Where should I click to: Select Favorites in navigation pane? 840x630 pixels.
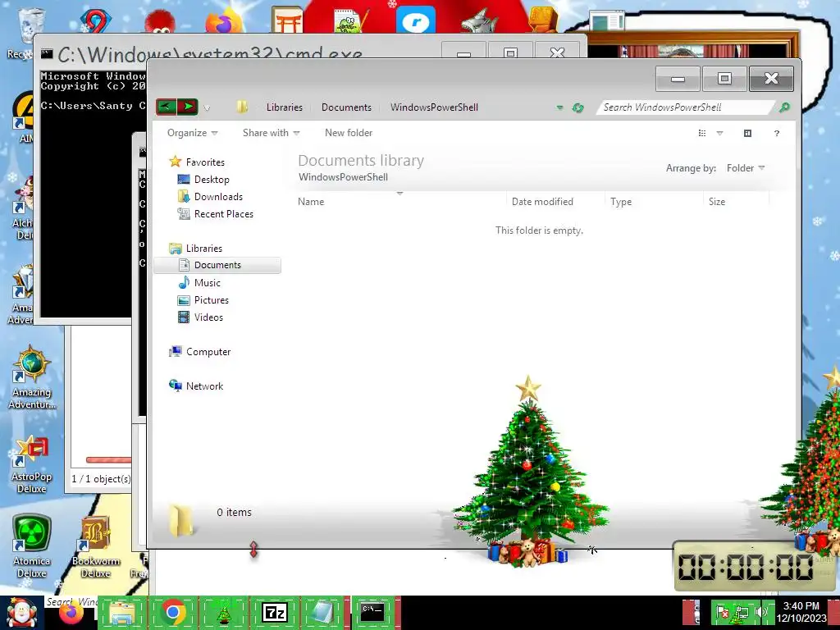[x=197, y=162]
